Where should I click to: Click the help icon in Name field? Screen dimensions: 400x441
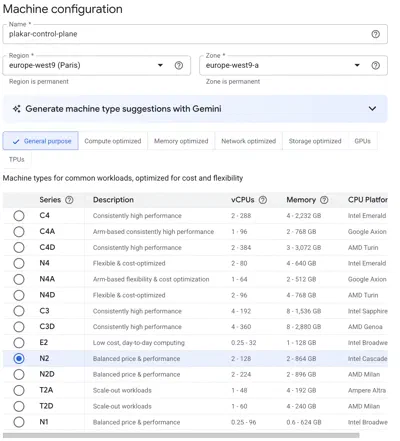tap(375, 34)
